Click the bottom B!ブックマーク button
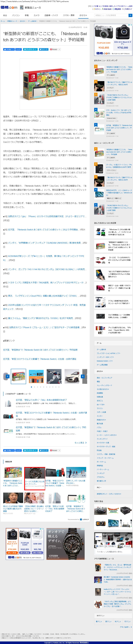133x644 pixels. (30, 450)
